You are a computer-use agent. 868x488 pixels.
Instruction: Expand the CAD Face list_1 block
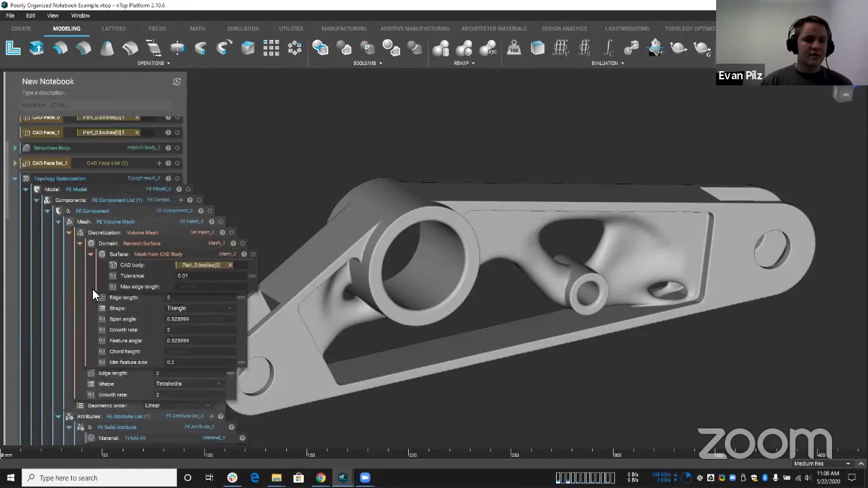(15, 163)
